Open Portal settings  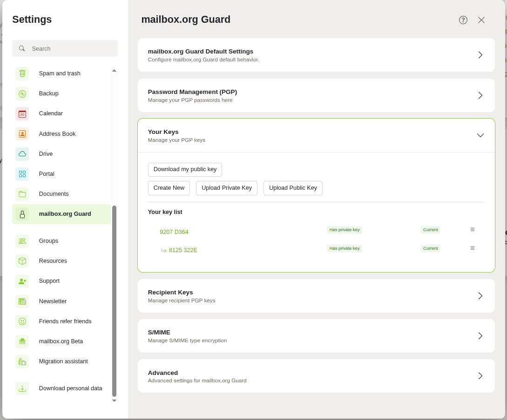point(61,174)
